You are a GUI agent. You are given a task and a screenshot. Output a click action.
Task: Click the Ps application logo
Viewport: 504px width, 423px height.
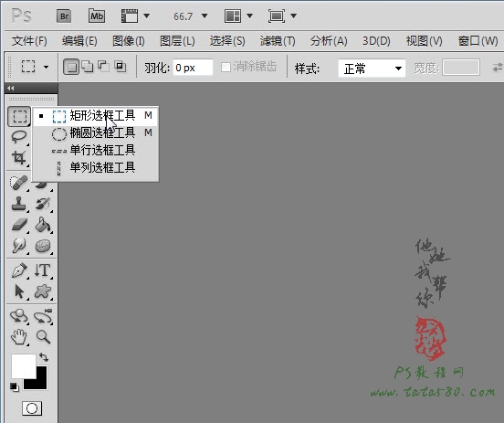pyautogui.click(x=21, y=16)
